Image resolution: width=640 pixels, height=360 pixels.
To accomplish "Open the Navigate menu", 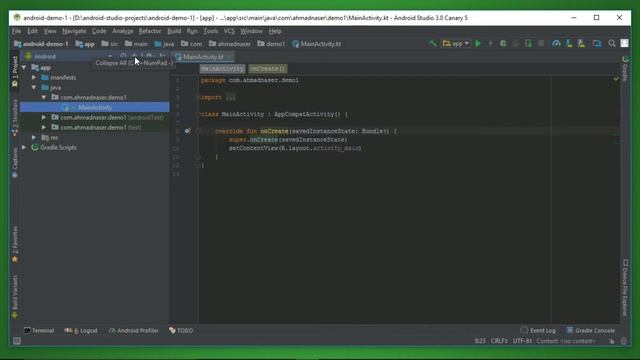I will 74,31.
